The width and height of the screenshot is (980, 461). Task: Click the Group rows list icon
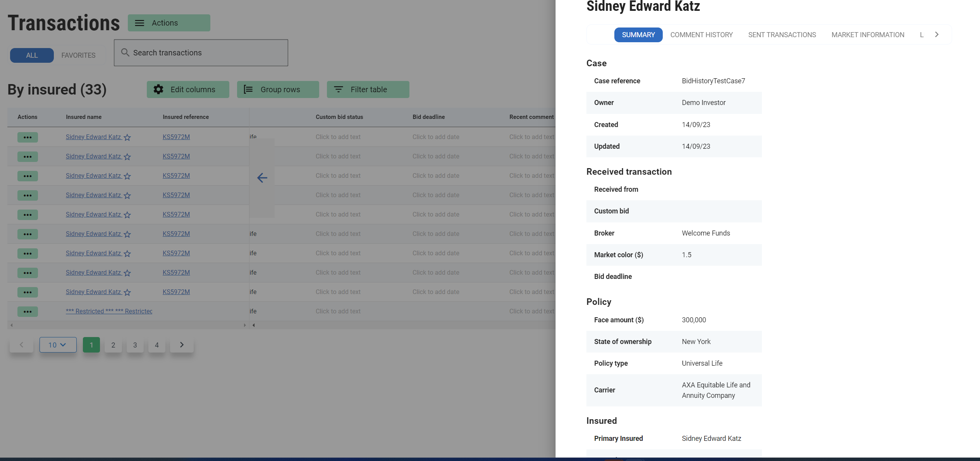(248, 89)
